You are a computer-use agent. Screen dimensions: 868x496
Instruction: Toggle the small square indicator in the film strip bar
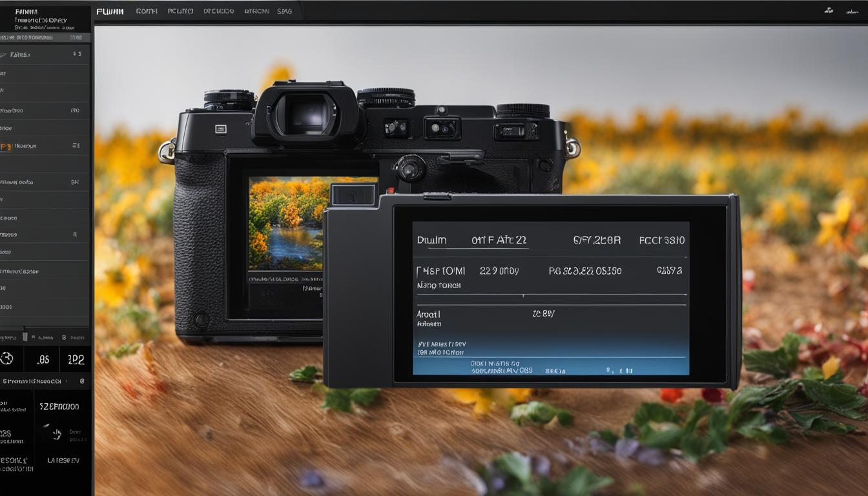click(26, 336)
